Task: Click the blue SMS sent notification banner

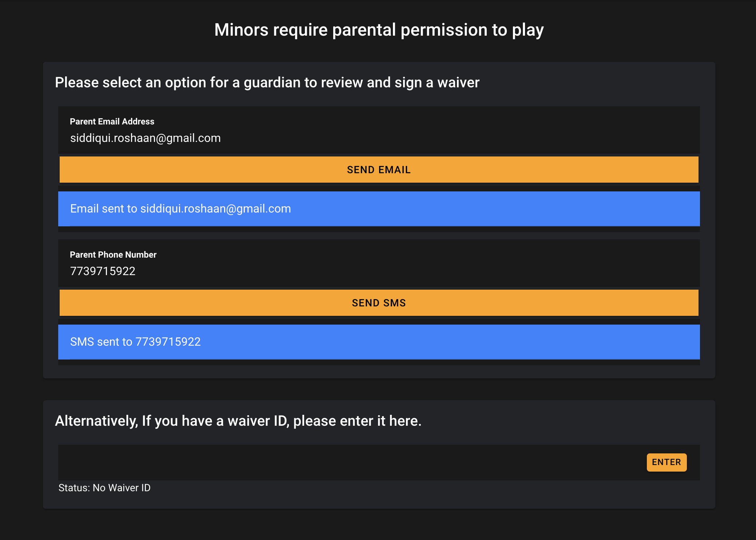Action: pyautogui.click(x=379, y=342)
